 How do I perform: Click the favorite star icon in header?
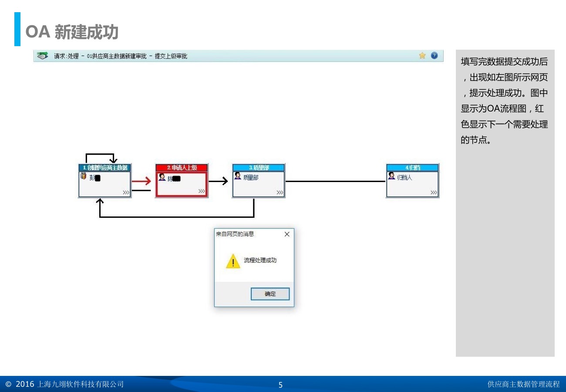tap(422, 56)
